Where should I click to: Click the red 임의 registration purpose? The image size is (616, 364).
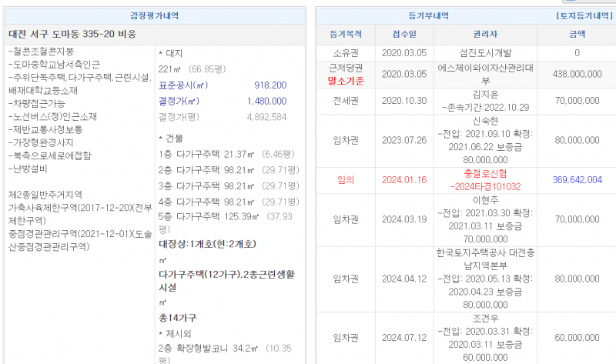(x=346, y=180)
